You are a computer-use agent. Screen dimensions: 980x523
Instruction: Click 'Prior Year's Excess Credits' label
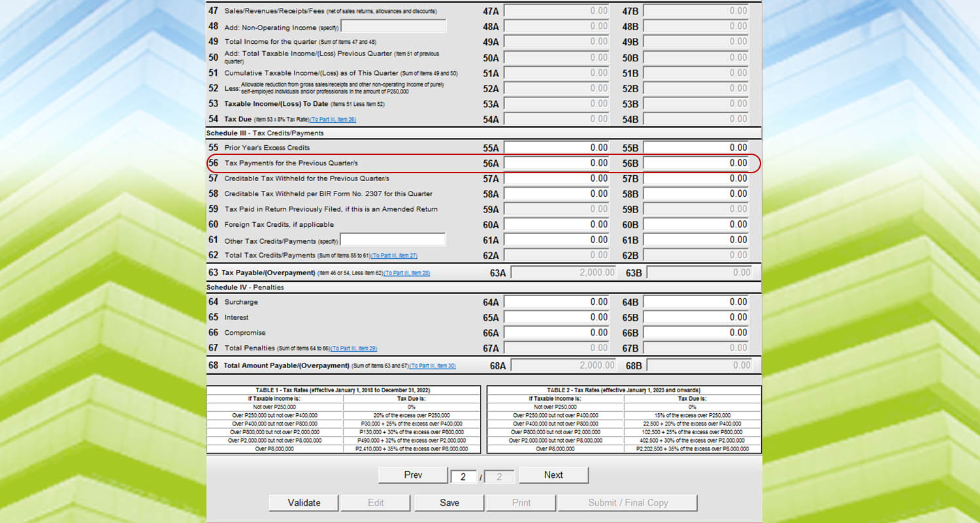(x=267, y=148)
